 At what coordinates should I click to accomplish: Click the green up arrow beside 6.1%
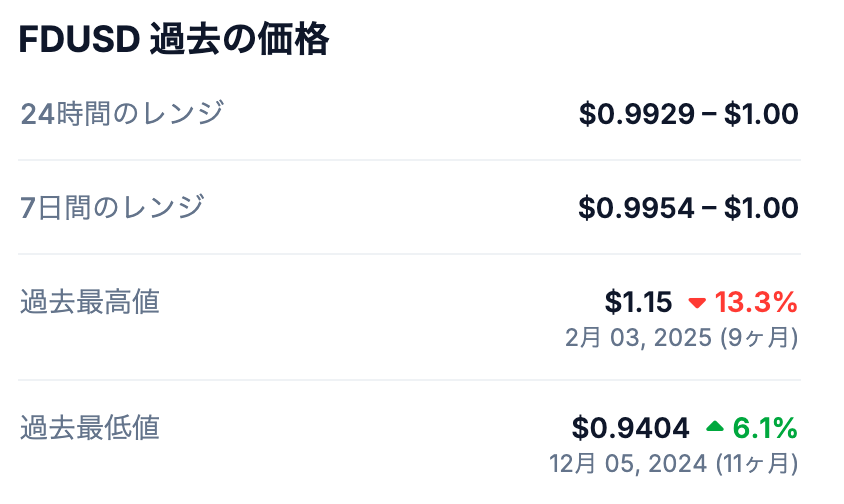(714, 428)
